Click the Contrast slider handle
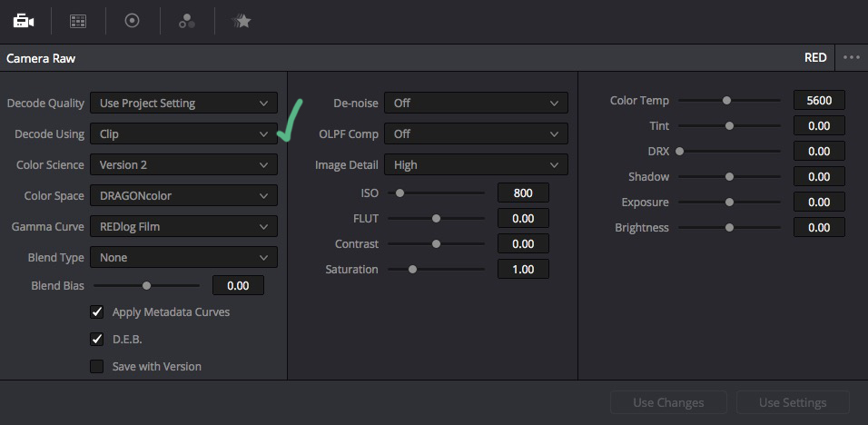868x425 pixels. point(436,244)
